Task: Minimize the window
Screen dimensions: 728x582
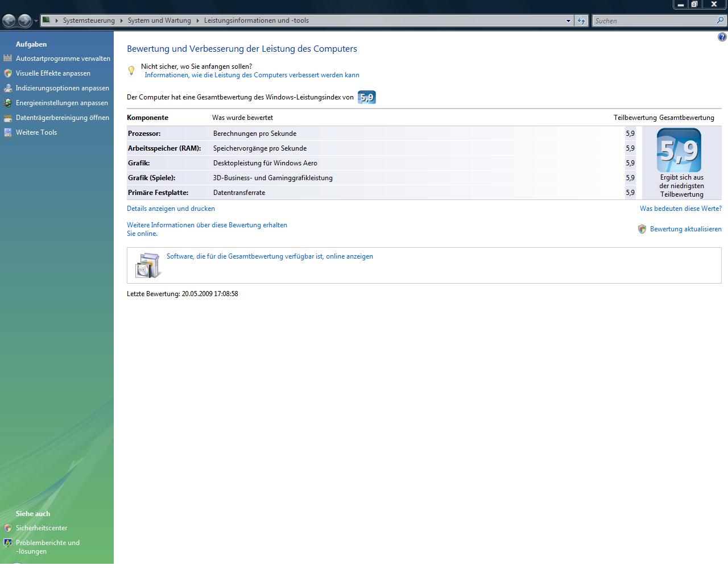Action: pyautogui.click(x=680, y=4)
